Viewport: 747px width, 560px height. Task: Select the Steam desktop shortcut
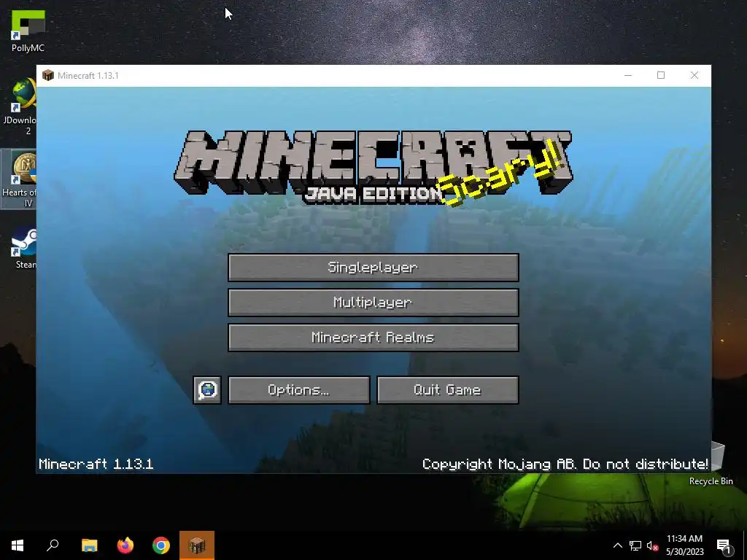pos(24,248)
